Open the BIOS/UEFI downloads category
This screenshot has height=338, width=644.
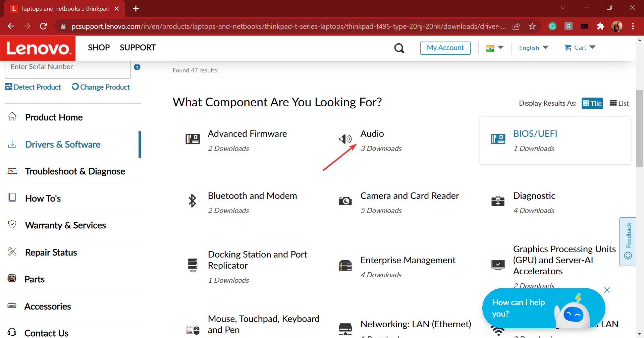pos(535,134)
